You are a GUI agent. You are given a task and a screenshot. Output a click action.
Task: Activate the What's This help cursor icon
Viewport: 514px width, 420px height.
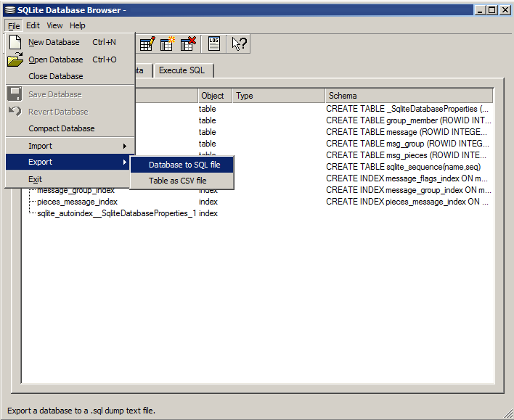[x=239, y=44]
